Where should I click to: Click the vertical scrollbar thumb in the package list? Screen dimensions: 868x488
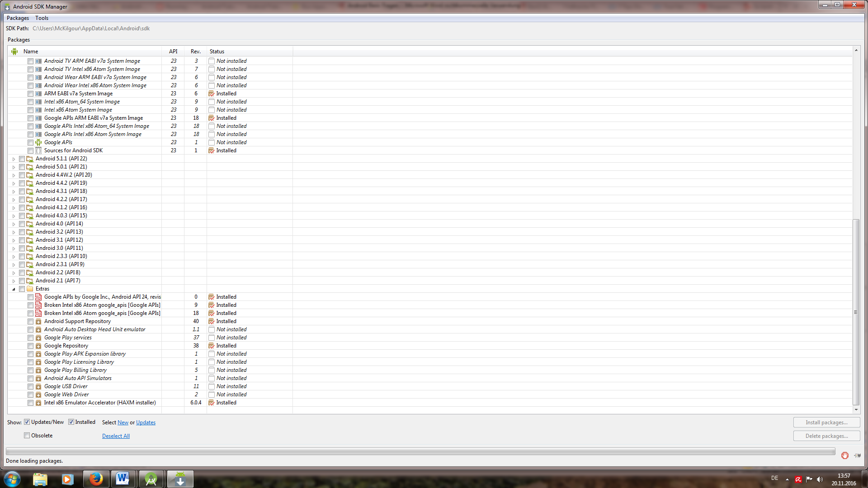click(856, 312)
